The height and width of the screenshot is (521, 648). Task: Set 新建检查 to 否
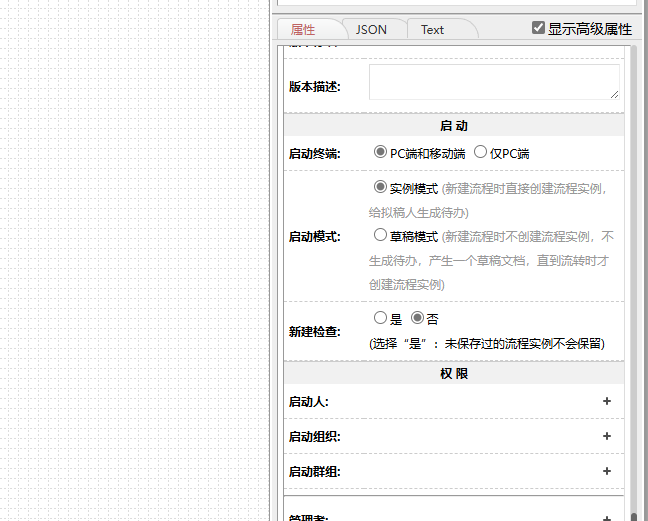tap(418, 318)
